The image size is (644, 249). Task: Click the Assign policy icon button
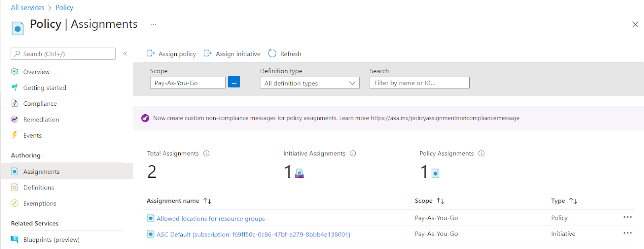point(151,54)
